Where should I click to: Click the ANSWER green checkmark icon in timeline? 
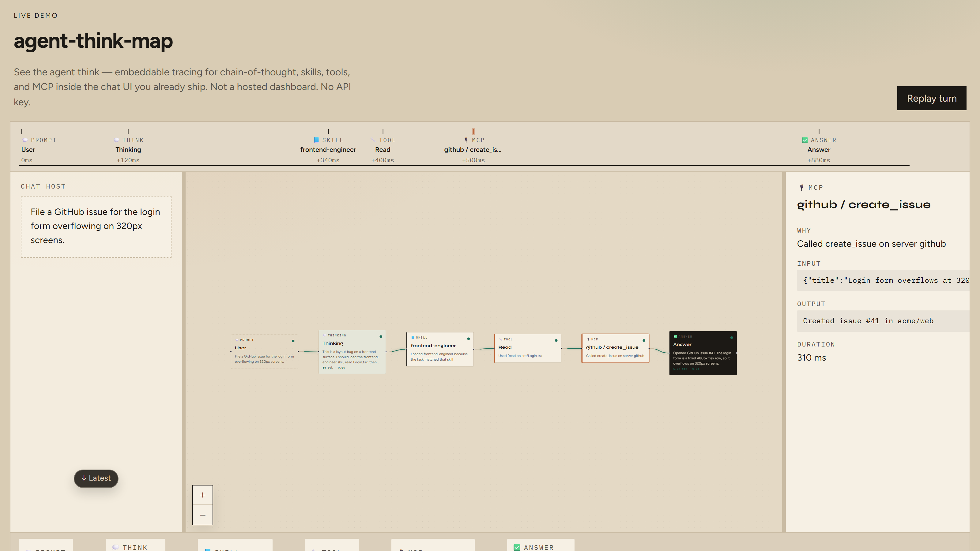coord(805,140)
